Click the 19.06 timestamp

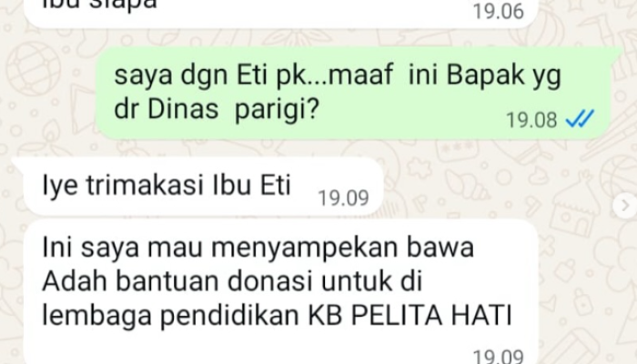tap(499, 11)
